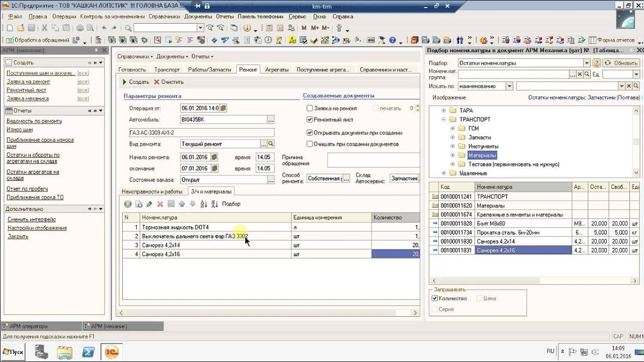This screenshot has height=362, width=644.
Task: Expand the ТАРА tree node
Action: [x=444, y=110]
